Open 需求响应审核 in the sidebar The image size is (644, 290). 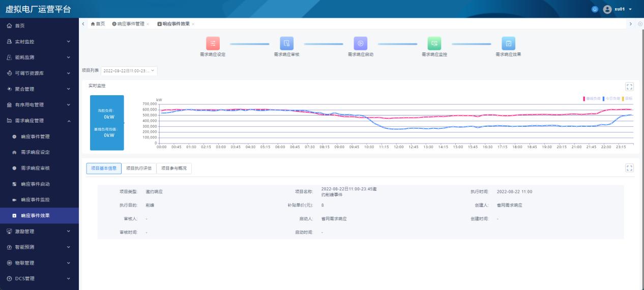click(x=39, y=168)
